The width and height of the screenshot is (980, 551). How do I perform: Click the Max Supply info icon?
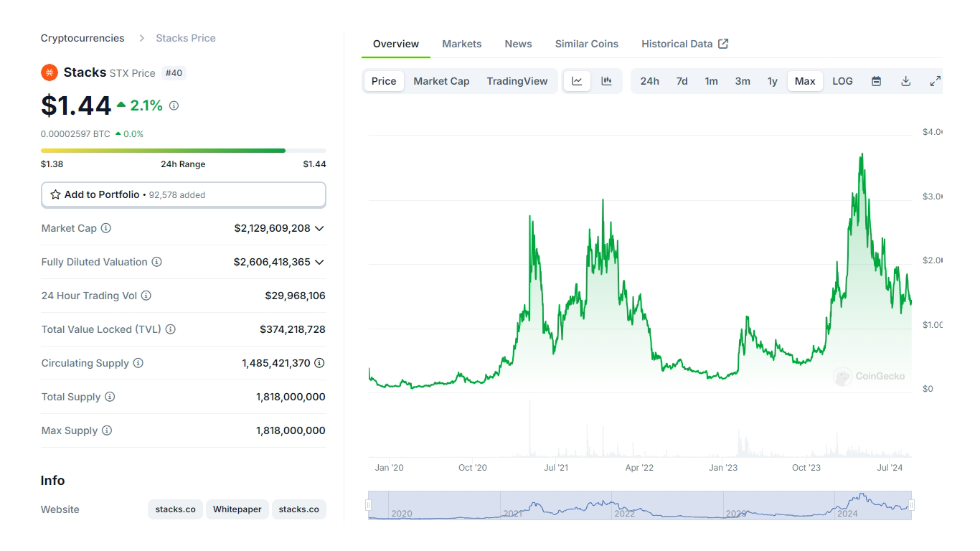tap(107, 430)
